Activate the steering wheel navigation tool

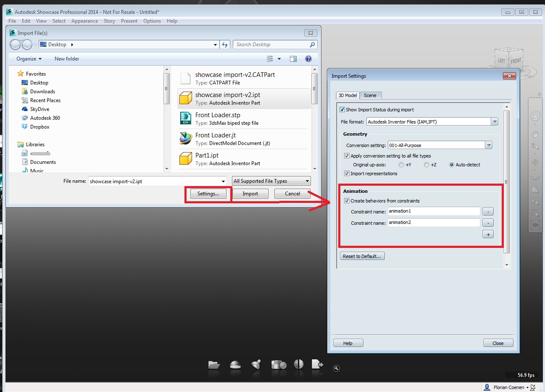[535, 116]
